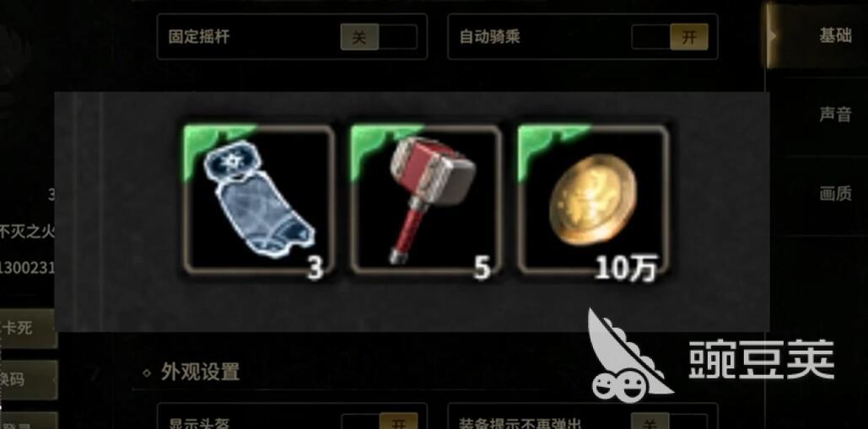This screenshot has width=868, height=429.
Task: Disable the 自动骑乘 switch
Action: pyautogui.click(x=670, y=37)
